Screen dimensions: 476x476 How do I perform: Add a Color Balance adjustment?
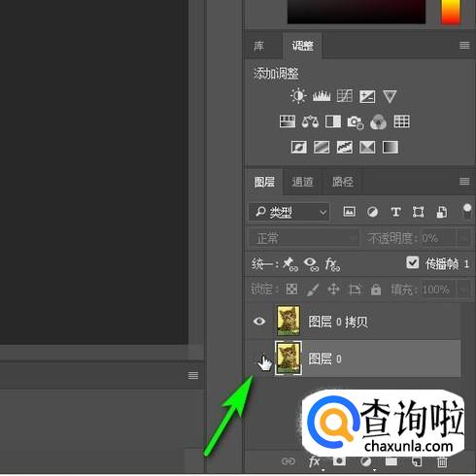point(310,121)
